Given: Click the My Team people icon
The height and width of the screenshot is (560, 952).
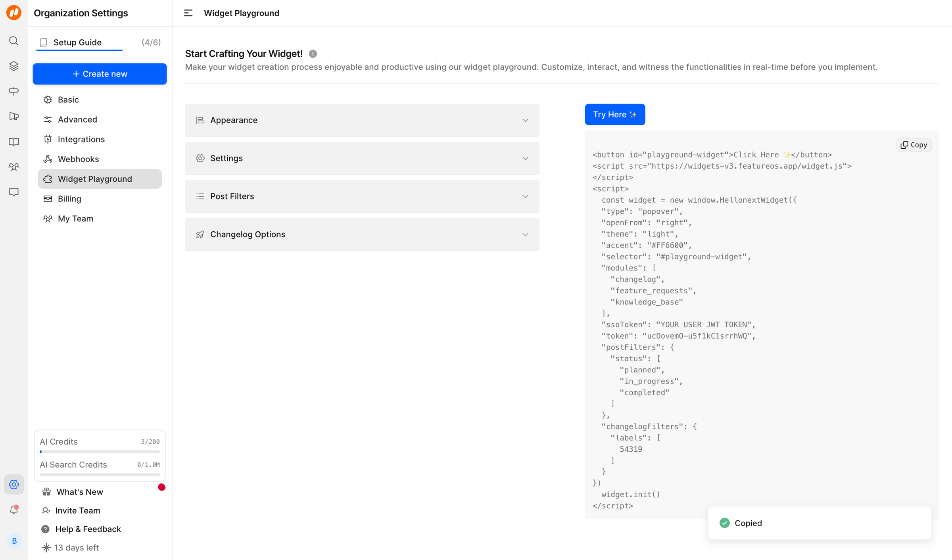Looking at the screenshot, I should point(48,219).
